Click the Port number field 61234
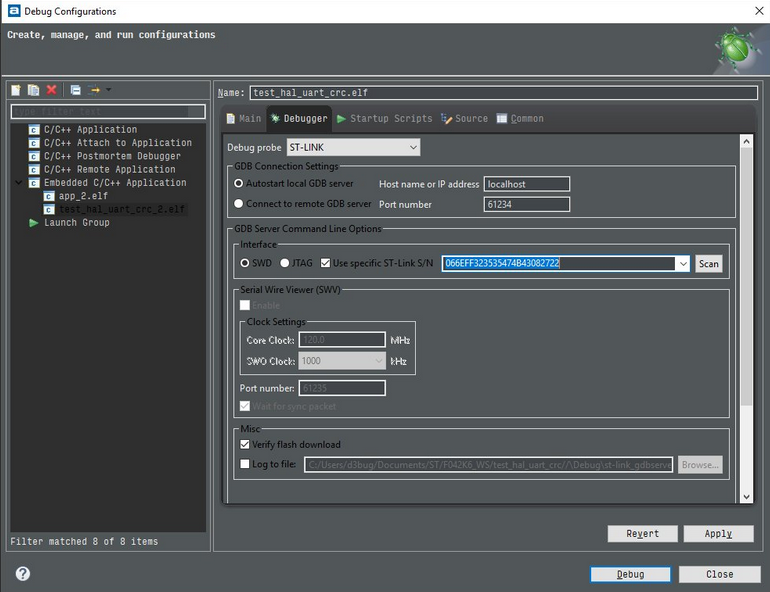This screenshot has height=592, width=770. [x=526, y=204]
